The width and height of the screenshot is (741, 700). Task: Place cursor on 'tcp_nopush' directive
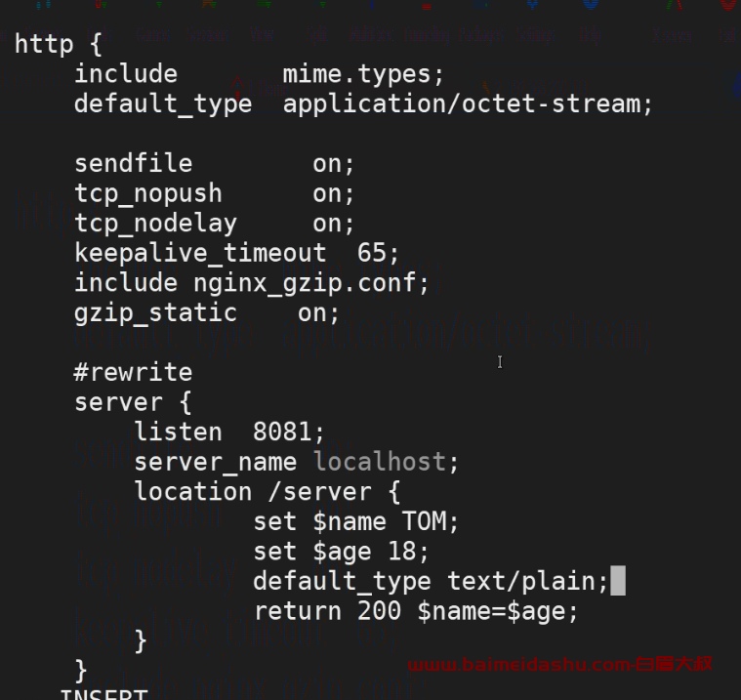(x=148, y=193)
